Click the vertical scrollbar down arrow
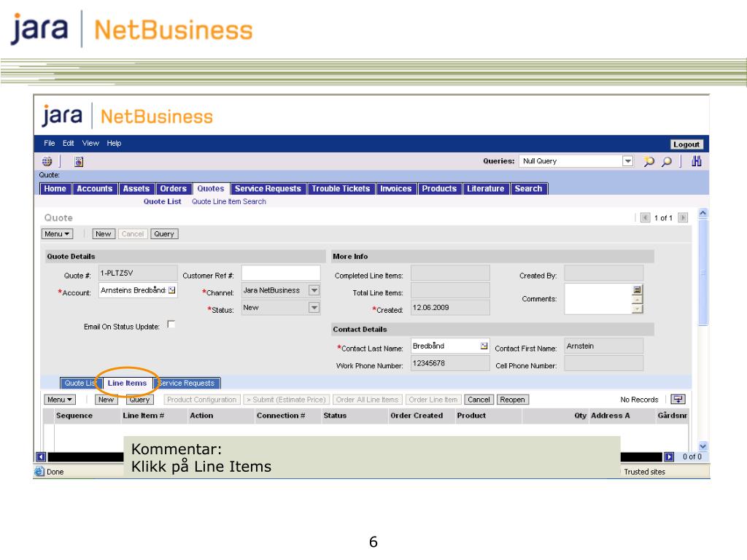 (703, 446)
